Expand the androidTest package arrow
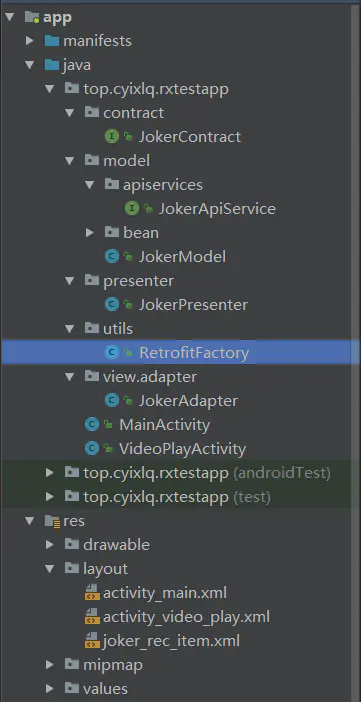 (50, 472)
